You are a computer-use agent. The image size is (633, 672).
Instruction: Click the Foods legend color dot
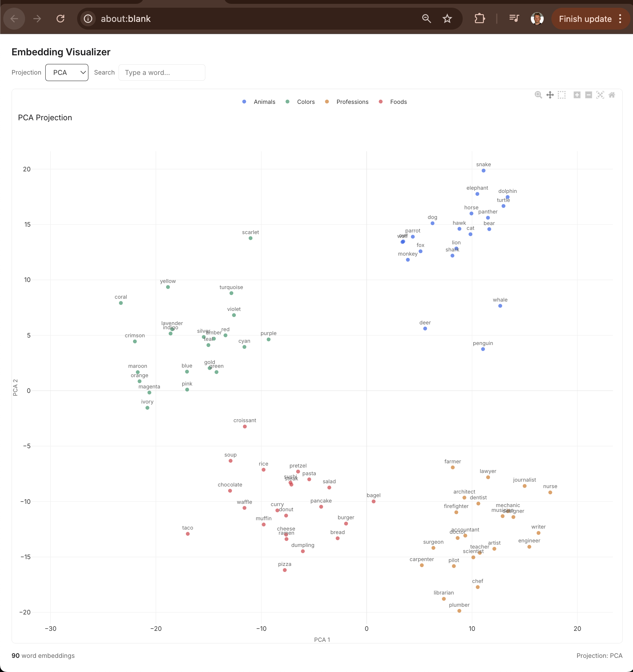[381, 102]
